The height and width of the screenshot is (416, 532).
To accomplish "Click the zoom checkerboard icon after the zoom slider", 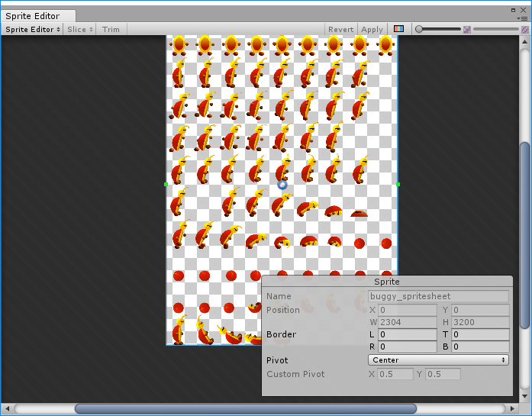I will (x=467, y=29).
